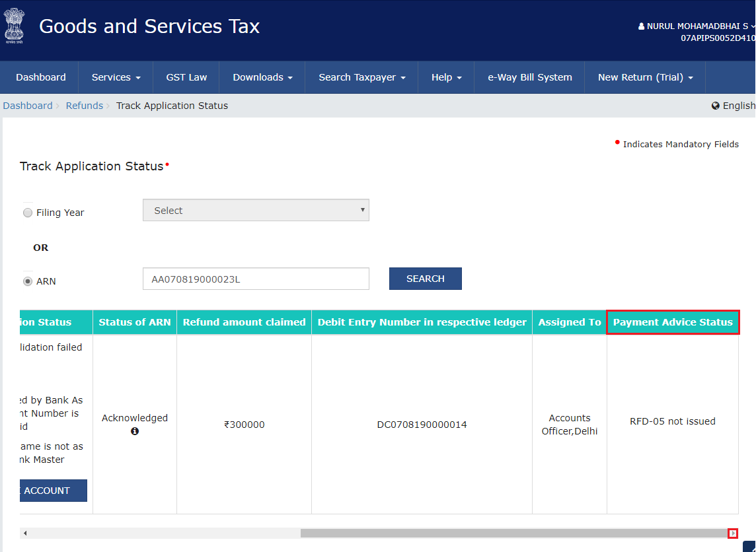Viewport: 756px width, 552px height.
Task: Click the SEARCH button
Action: point(426,279)
